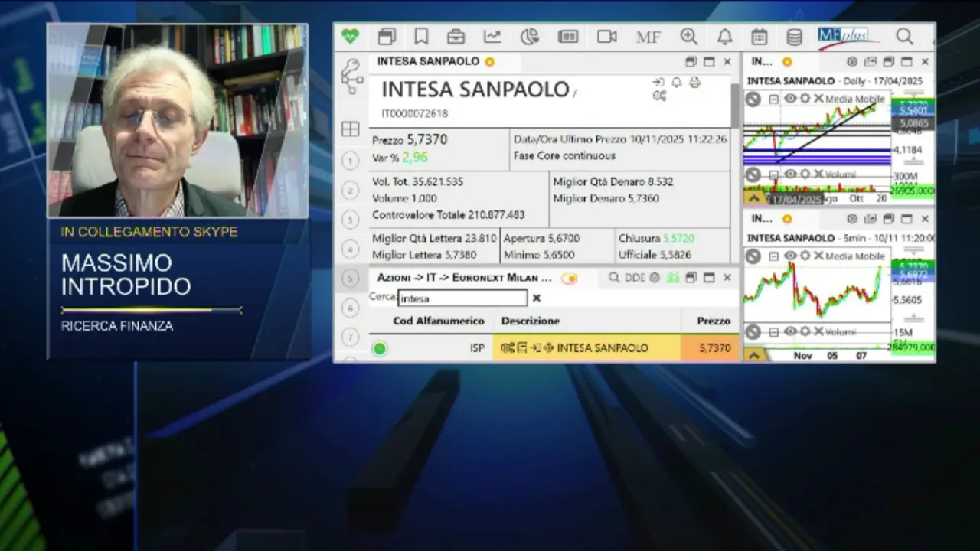Open the bookmark icon in top toolbar
The height and width of the screenshot is (551, 980).
click(421, 36)
